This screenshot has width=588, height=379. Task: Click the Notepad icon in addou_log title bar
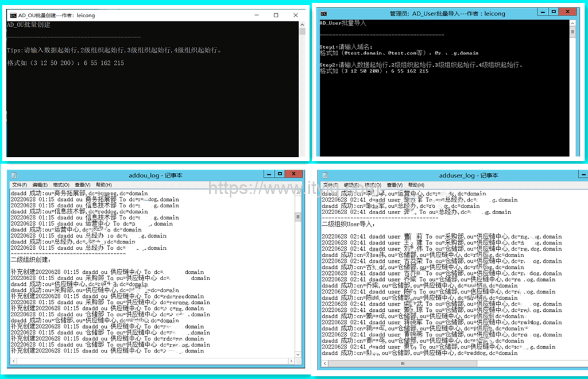point(13,175)
